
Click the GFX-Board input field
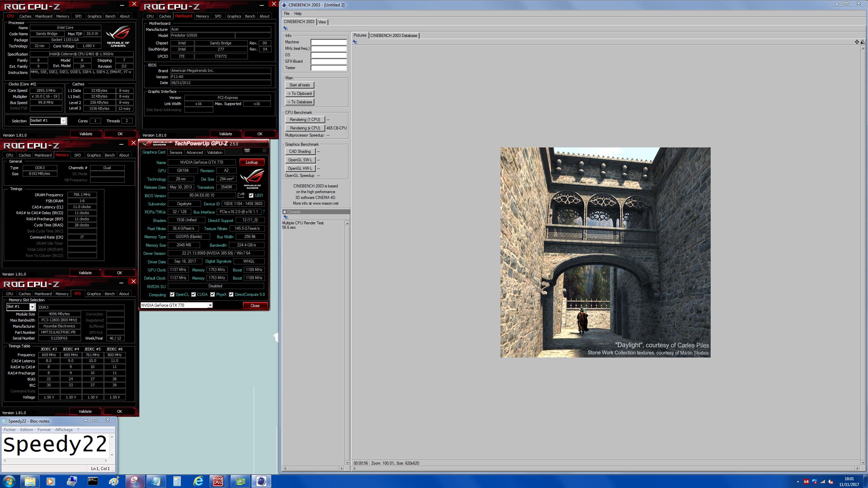329,61
